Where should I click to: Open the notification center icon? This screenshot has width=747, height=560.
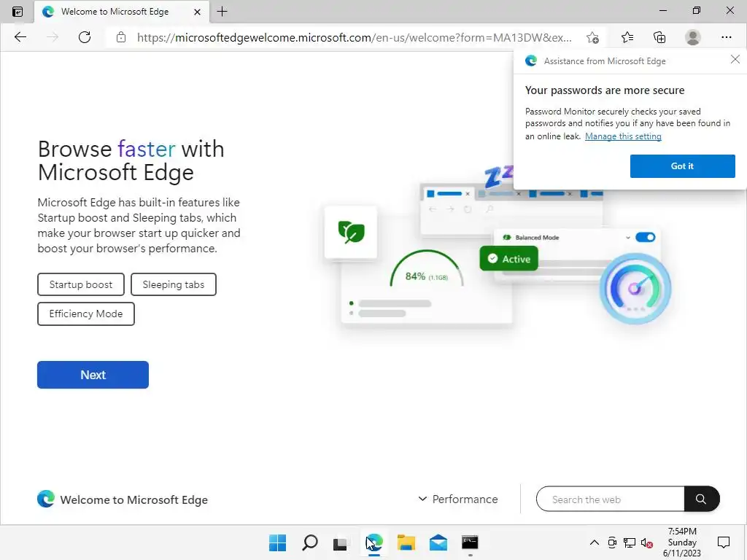coord(724,542)
